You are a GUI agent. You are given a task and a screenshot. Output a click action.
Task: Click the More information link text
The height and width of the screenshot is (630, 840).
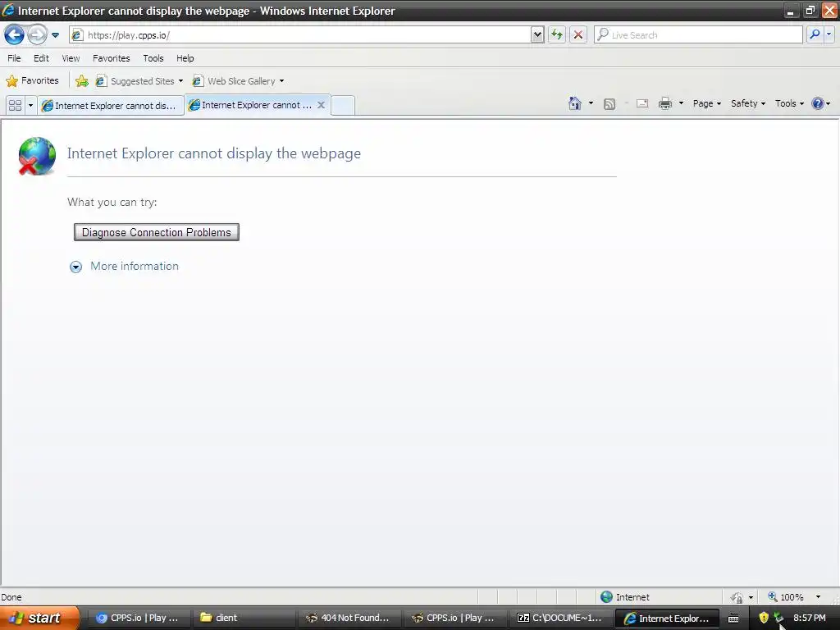tap(135, 267)
